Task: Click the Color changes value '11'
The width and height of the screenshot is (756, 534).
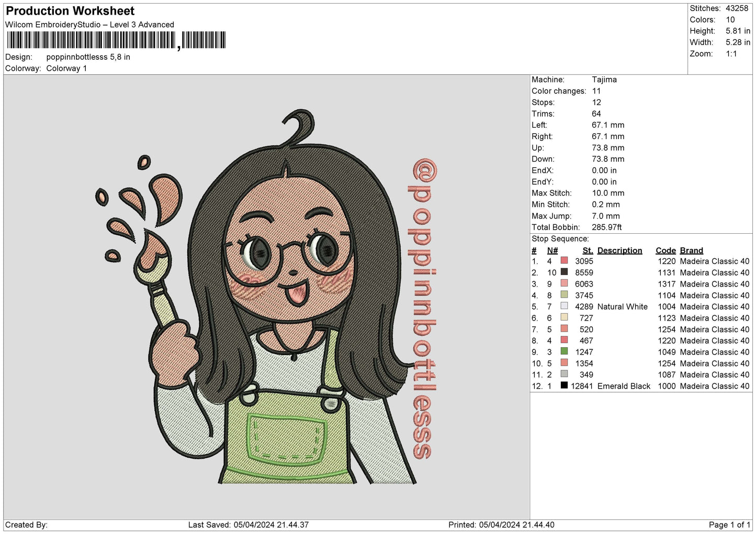Action: 596,91
